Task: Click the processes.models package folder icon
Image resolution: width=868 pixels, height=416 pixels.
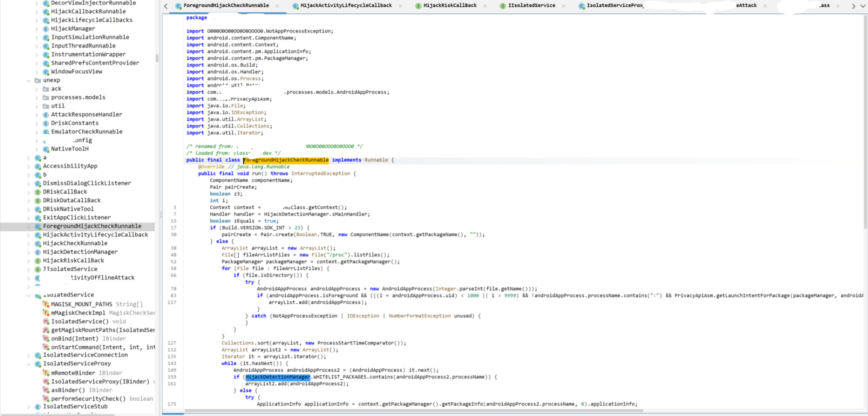Action: [46, 98]
